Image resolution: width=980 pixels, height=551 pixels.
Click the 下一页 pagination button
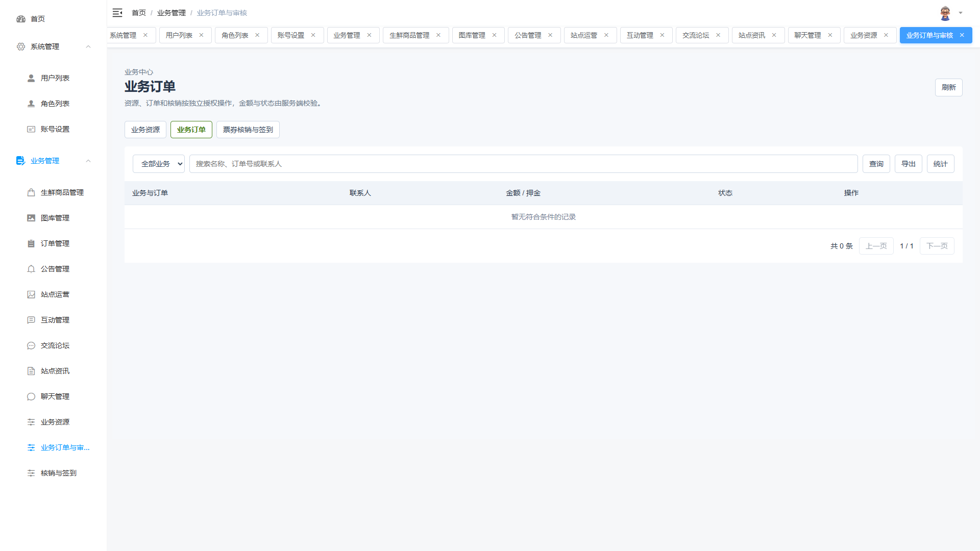pyautogui.click(x=937, y=246)
